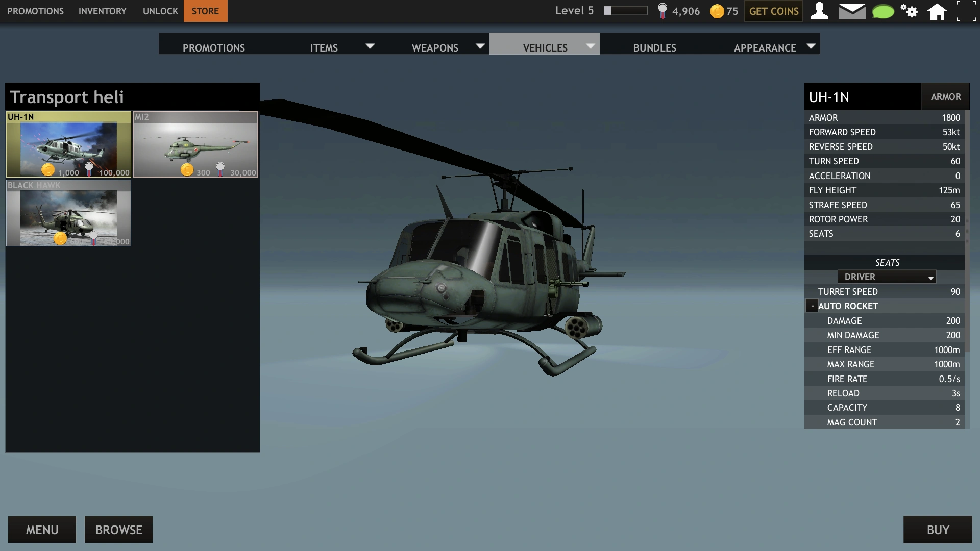Expand the Weapons dropdown arrow
Viewport: 980px width, 551px height.
(x=480, y=46)
